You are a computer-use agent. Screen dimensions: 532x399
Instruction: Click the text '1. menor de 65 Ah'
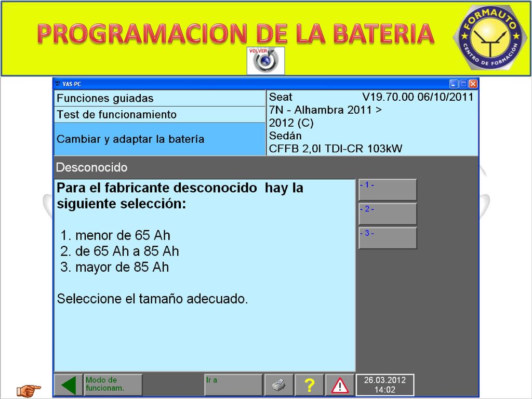(115, 235)
